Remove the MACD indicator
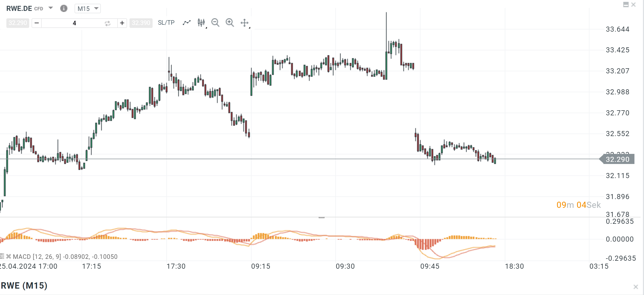644x295 pixels. (x=8, y=256)
